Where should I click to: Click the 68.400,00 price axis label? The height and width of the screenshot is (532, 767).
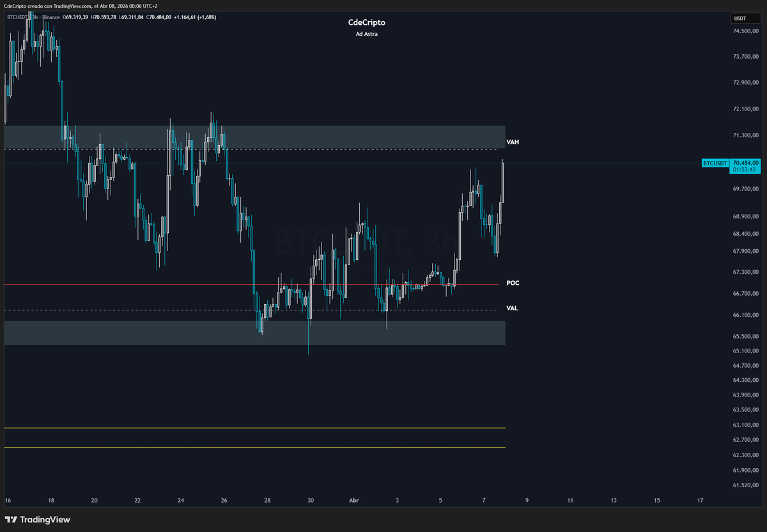[745, 234]
